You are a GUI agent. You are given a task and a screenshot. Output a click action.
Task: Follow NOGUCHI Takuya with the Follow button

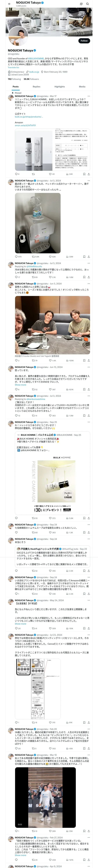tap(84, 41)
